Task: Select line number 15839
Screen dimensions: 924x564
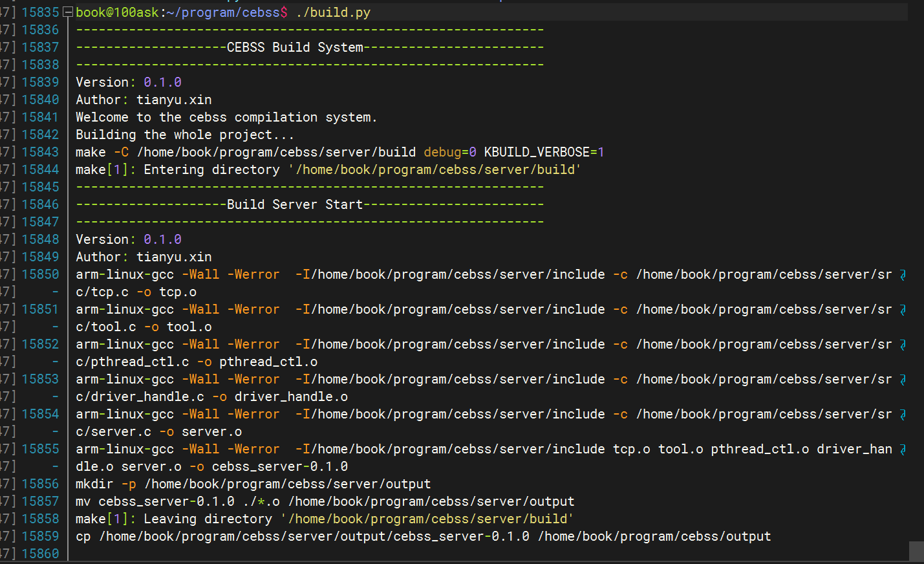Action: point(40,81)
